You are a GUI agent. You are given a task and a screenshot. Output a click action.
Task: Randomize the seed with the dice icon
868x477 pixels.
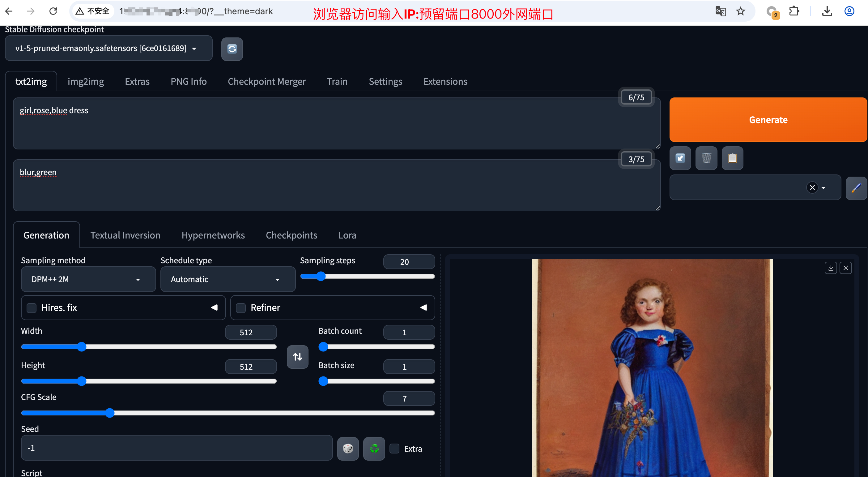[348, 448]
